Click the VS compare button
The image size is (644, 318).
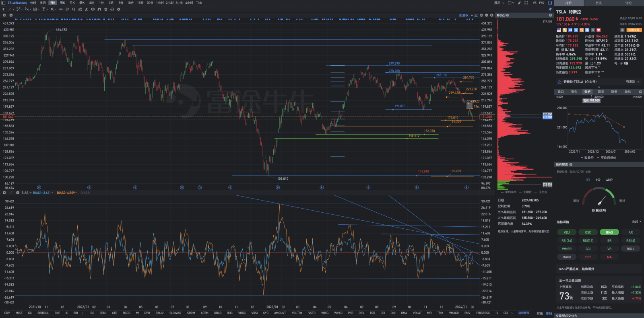click(535, 3)
